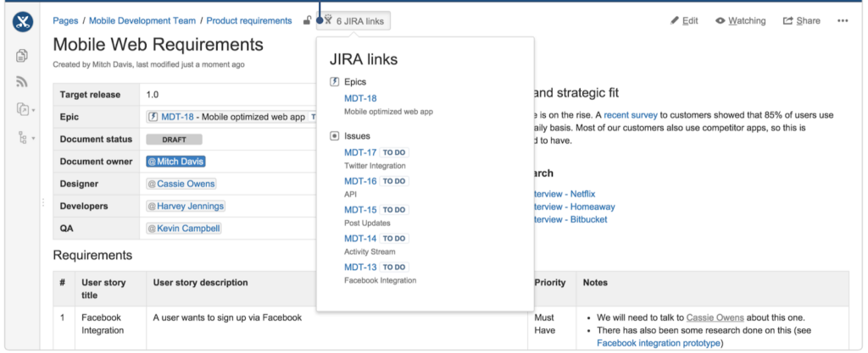Open space shortcuts icon in sidebar
Image resolution: width=868 pixels, height=353 pixels.
pyautogui.click(x=23, y=110)
